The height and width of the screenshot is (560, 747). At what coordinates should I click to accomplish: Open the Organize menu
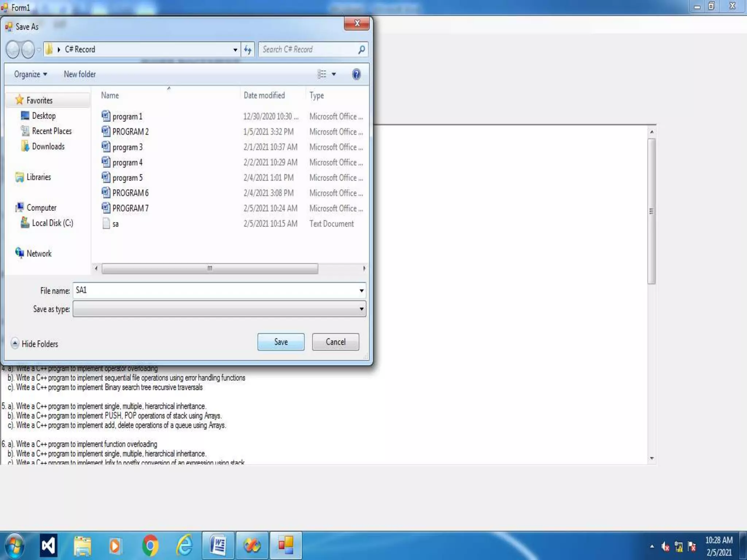tap(31, 74)
